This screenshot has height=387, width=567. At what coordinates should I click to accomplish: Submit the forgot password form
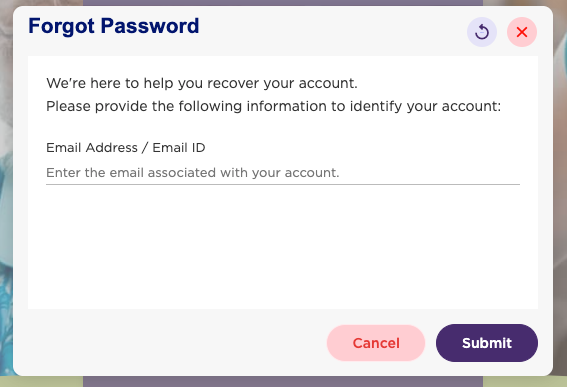487,343
